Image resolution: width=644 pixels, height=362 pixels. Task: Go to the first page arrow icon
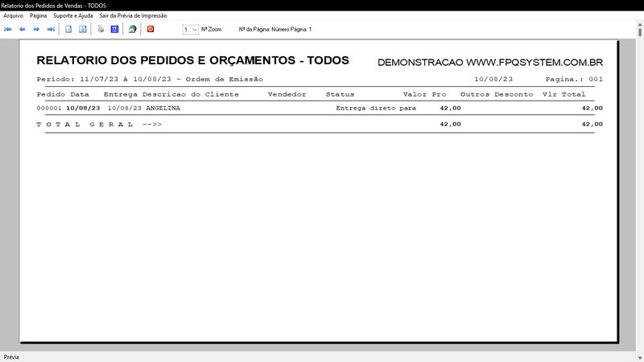[x=8, y=29]
